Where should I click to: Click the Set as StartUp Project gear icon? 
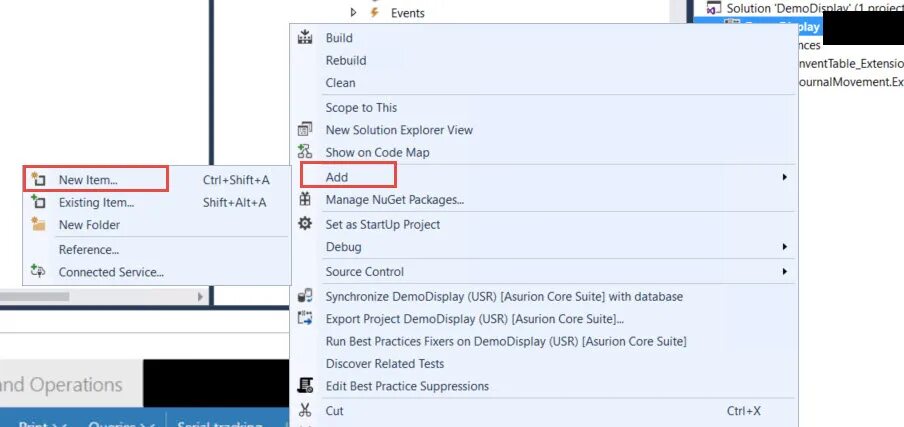[306, 224]
